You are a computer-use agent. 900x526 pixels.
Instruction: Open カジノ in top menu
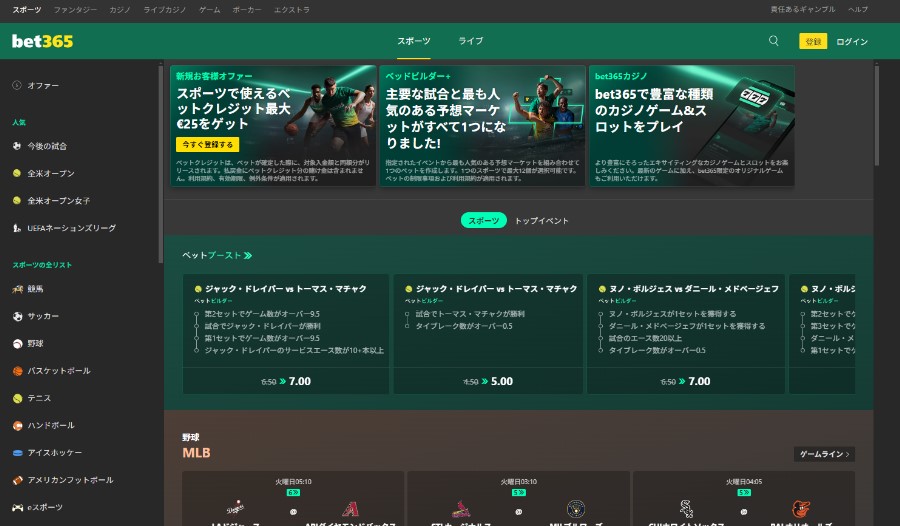tap(120, 10)
